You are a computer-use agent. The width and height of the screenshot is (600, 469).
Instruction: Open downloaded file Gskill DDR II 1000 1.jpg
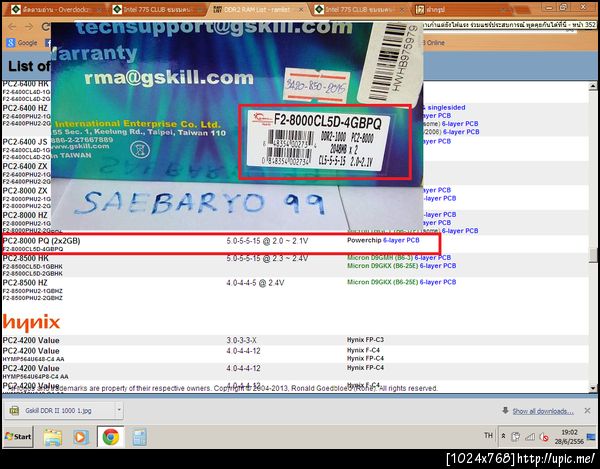pyautogui.click(x=58, y=410)
